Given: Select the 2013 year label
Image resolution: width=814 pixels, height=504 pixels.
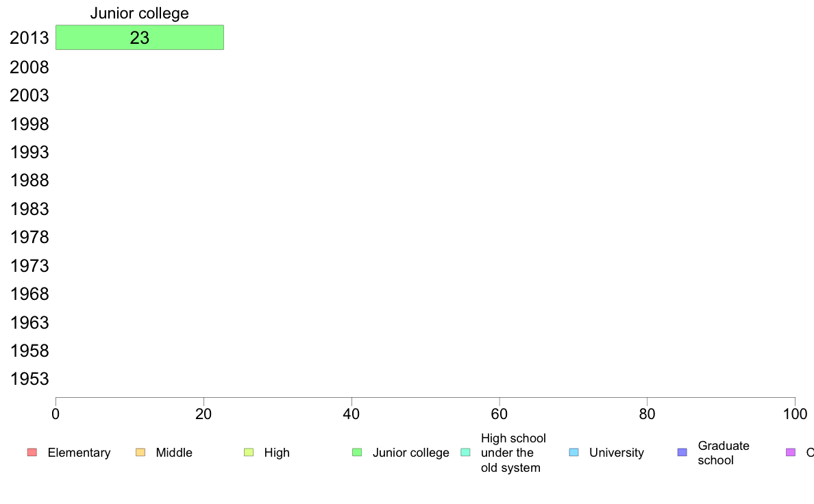Looking at the screenshot, I should [x=29, y=38].
